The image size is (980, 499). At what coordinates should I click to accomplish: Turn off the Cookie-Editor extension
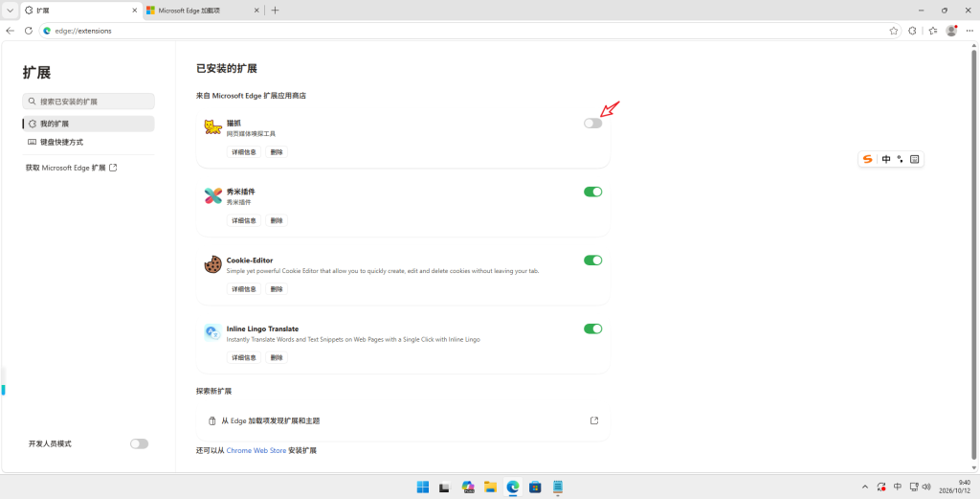coord(592,261)
